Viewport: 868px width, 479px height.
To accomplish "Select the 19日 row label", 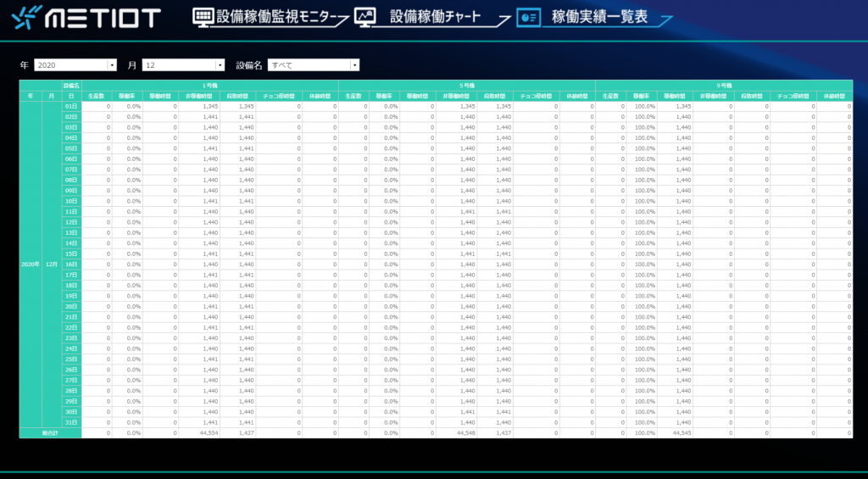I will point(71,296).
